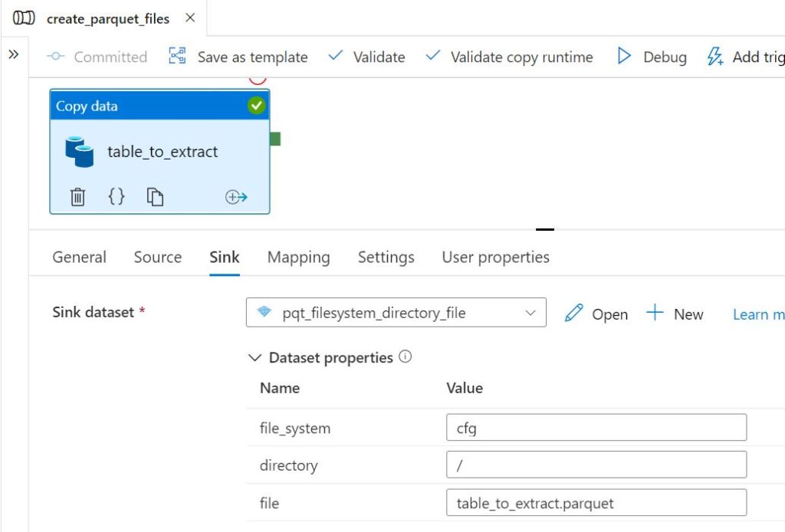Open the sink dataset with Open button

coord(596,314)
